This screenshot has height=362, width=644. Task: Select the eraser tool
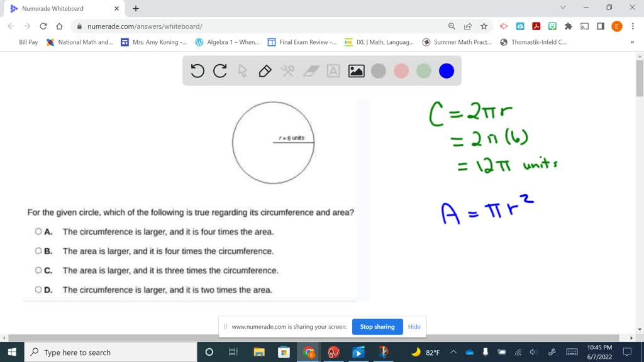[311, 71]
